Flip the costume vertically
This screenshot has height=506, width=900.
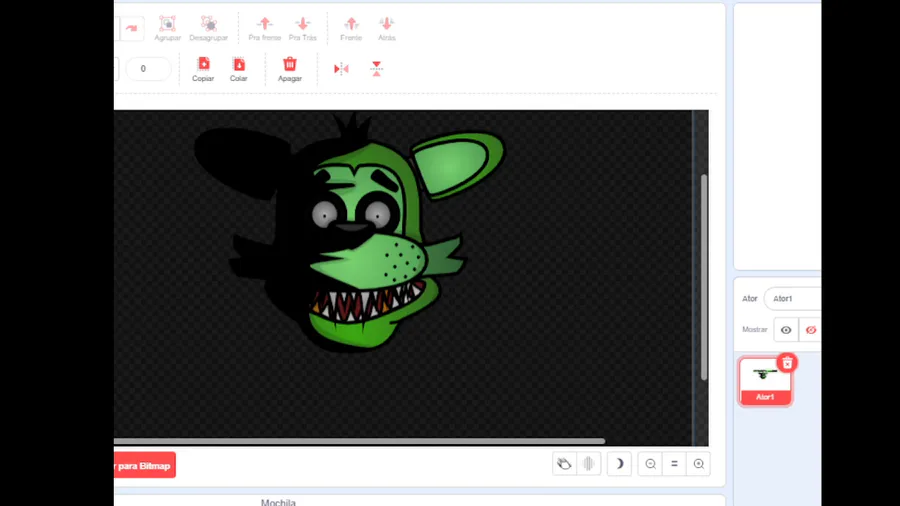[377, 69]
